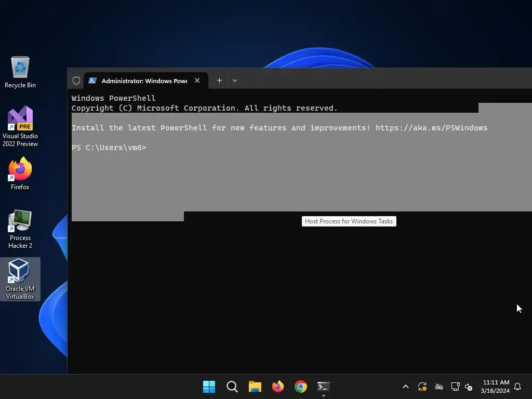Expand the Terminal profile dropdown chevron
The width and height of the screenshot is (532, 399).
(235, 81)
